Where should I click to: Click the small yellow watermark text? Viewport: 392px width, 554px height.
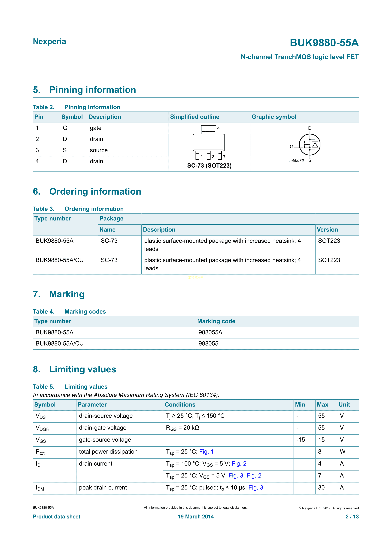tap(196, 277)
